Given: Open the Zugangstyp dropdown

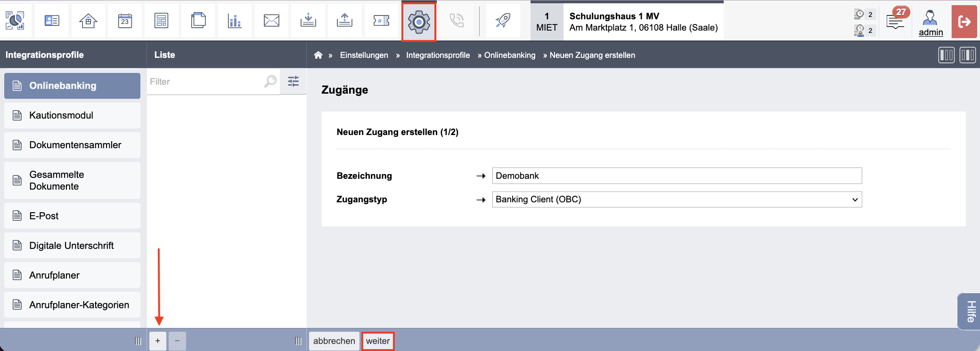Looking at the screenshot, I should [677, 199].
